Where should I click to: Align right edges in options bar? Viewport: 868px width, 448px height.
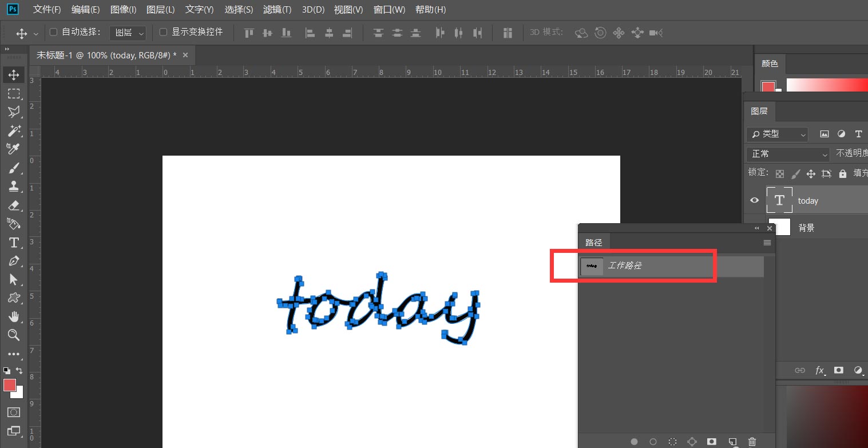pyautogui.click(x=348, y=33)
